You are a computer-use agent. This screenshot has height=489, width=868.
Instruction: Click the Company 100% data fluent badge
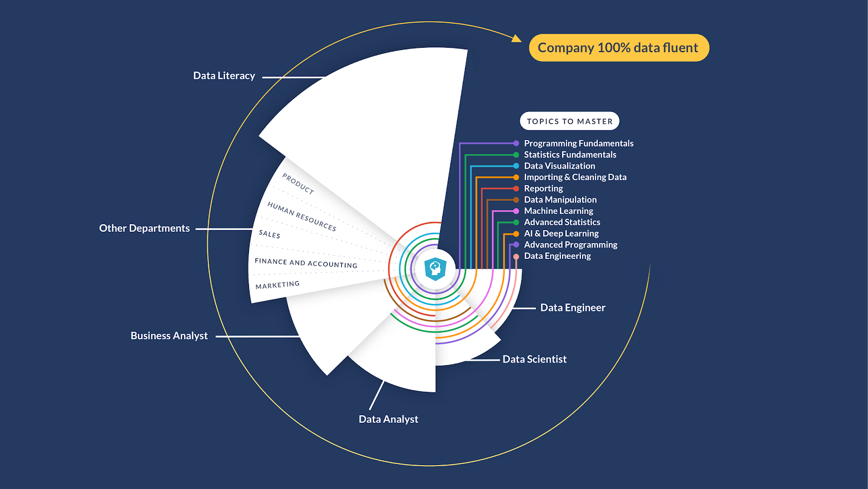click(619, 48)
